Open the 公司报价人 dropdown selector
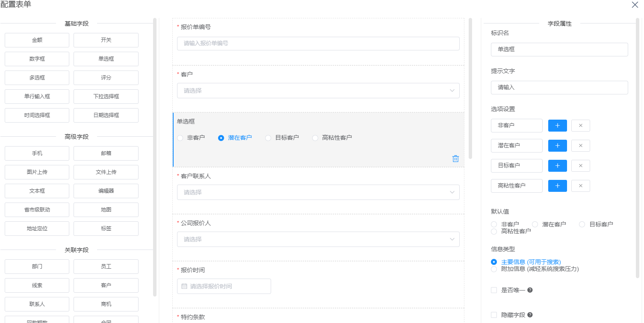This screenshot has height=323, width=644. pos(318,239)
